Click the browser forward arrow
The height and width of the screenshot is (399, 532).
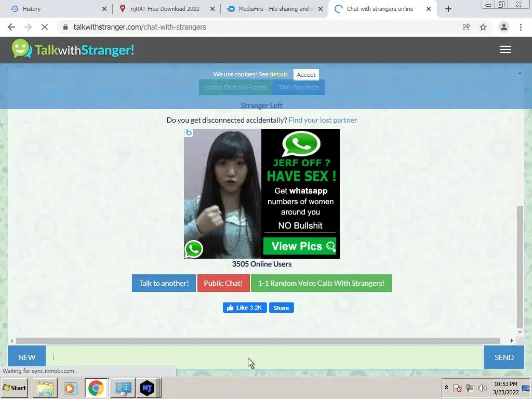28,27
